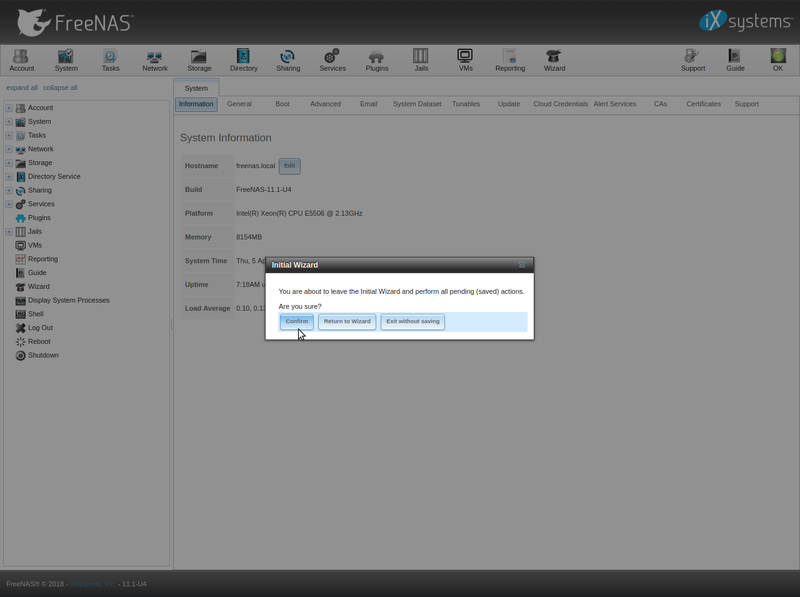Image resolution: width=800 pixels, height=597 pixels.
Task: Switch to the Alert Services tab
Action: point(615,104)
